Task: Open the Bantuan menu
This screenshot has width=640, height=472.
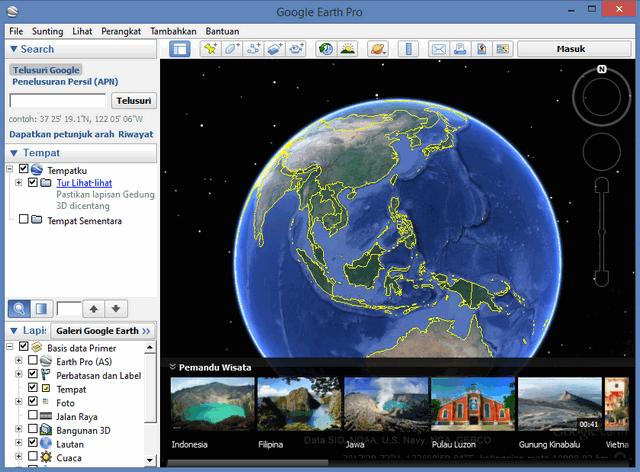Action: coord(222,31)
